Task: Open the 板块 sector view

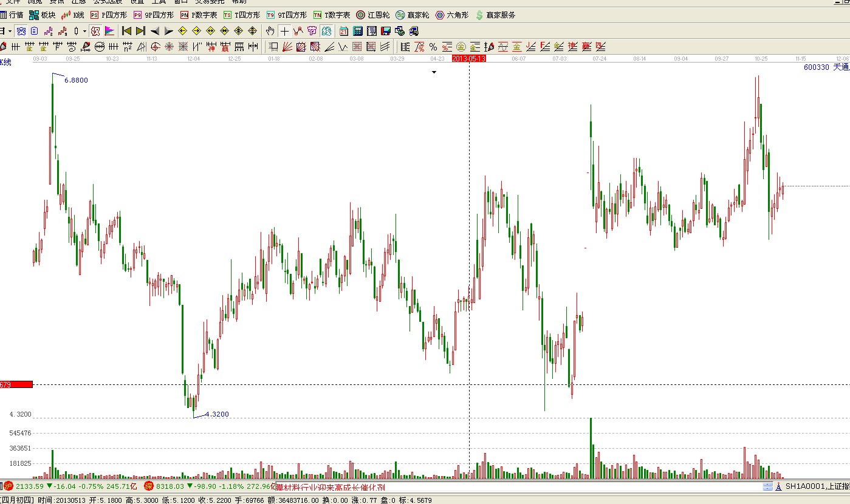Action: (43, 15)
